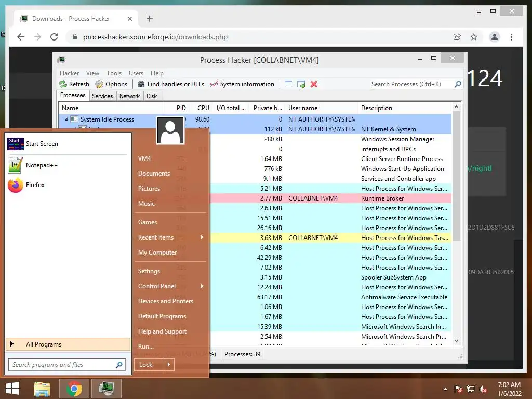Click the Refresh toolbar button in Process Hacker
Viewport: 532px width, 399px height.
74,84
